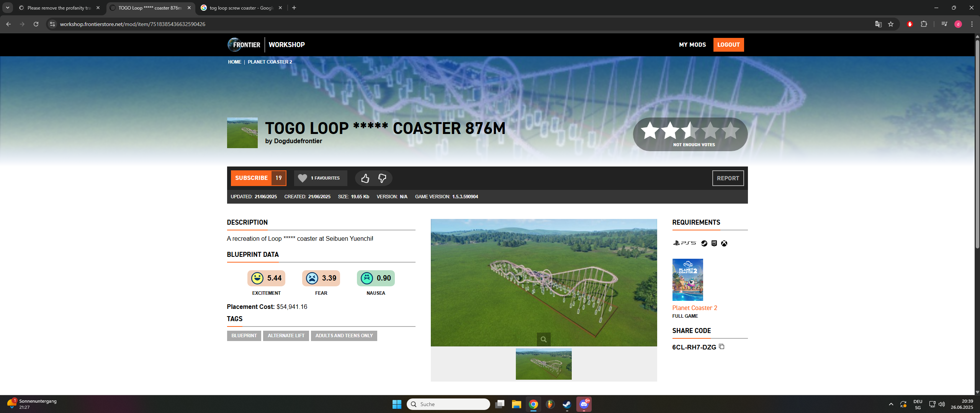This screenshot has width=980, height=413.
Task: Click the 5.44 excitement rating badge
Action: click(266, 278)
